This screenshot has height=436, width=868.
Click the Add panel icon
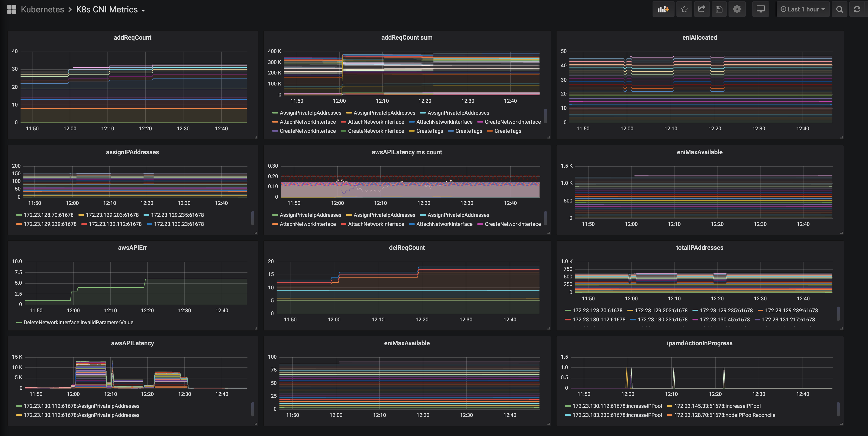(663, 10)
